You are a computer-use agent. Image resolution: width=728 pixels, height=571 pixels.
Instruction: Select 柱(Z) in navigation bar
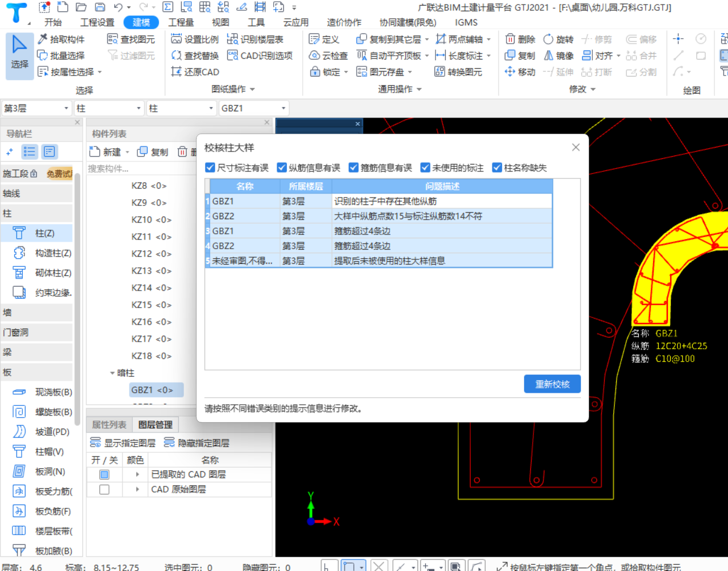point(37,233)
